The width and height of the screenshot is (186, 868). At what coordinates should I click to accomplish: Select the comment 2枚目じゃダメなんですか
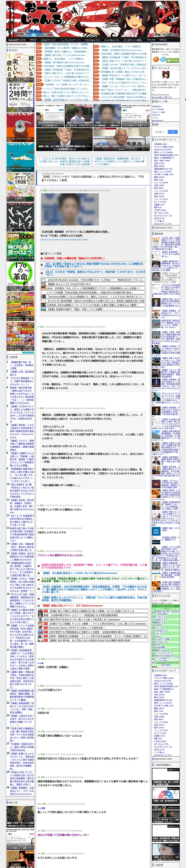click(52, 532)
